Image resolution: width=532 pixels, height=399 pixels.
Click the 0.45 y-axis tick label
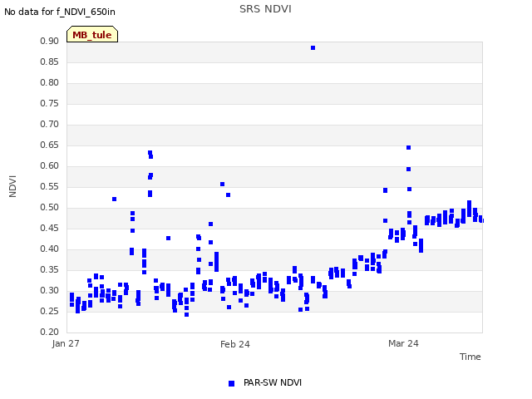[50, 228]
